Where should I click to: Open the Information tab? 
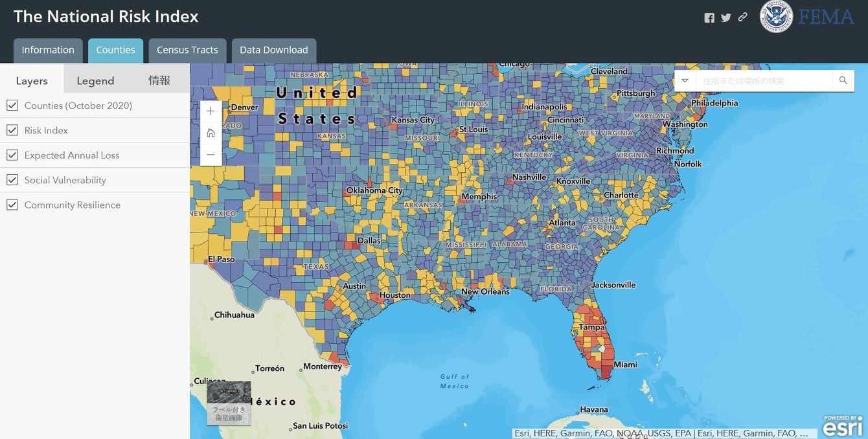click(x=48, y=50)
